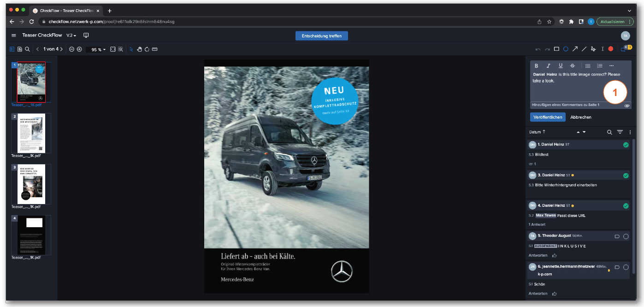The image size is (644, 307).
Task: Toggle strikethrough formatting in comment editor
Action: click(x=573, y=66)
